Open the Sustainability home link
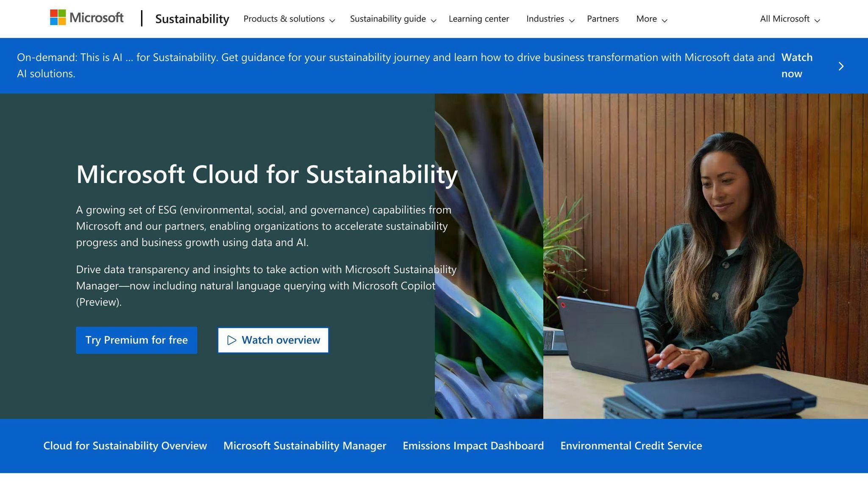This screenshot has width=868, height=488. pyautogui.click(x=192, y=19)
